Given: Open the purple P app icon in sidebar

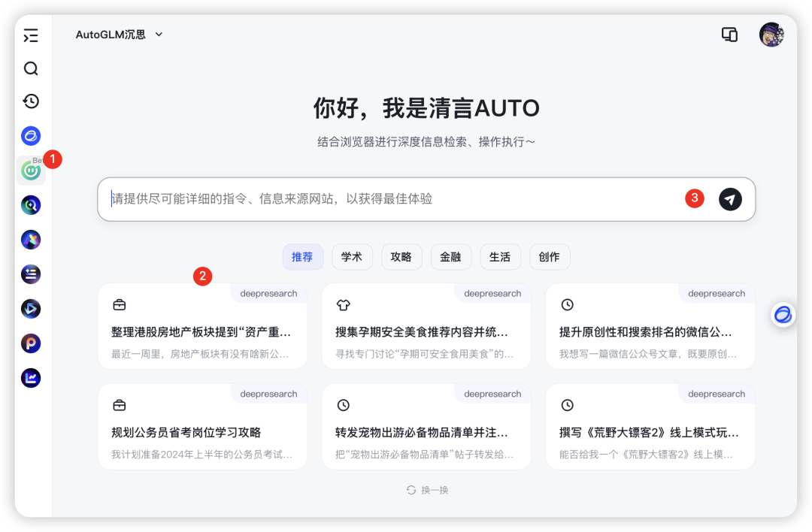Looking at the screenshot, I should (31, 343).
